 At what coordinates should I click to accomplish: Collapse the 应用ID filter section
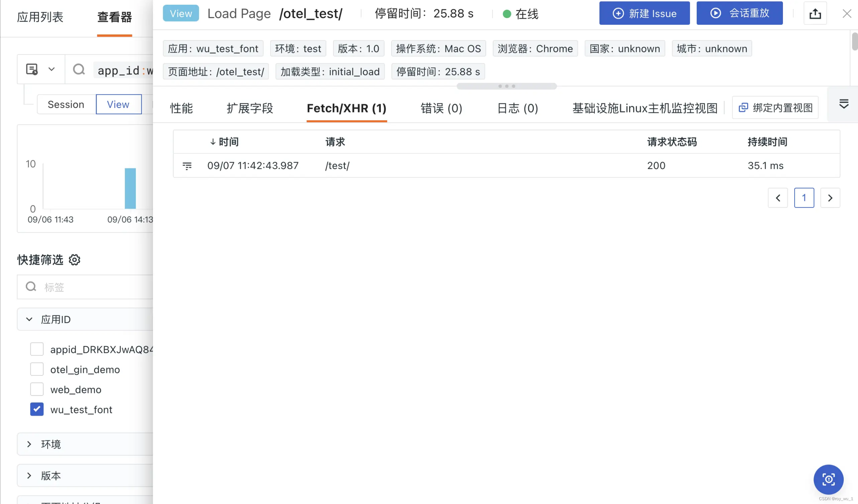pyautogui.click(x=29, y=319)
